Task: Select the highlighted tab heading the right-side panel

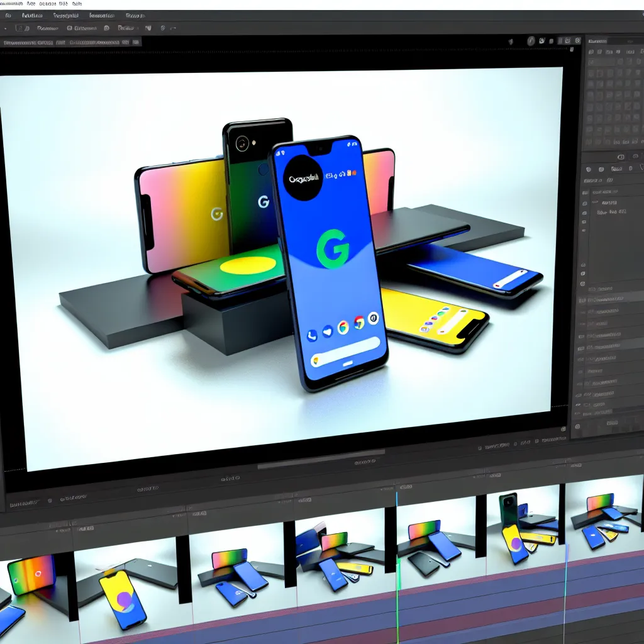Action: 597,41
